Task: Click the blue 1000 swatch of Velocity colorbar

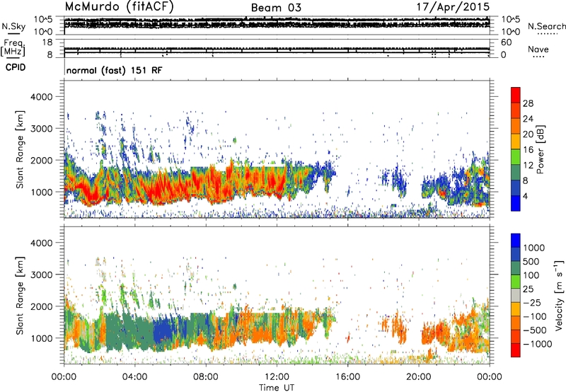Action: [x=516, y=241]
